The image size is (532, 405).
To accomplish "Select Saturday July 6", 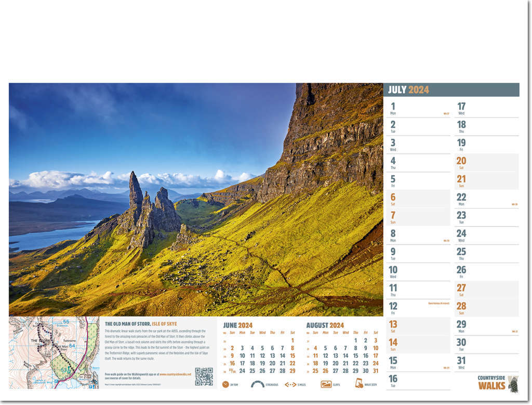I will 418,199.
